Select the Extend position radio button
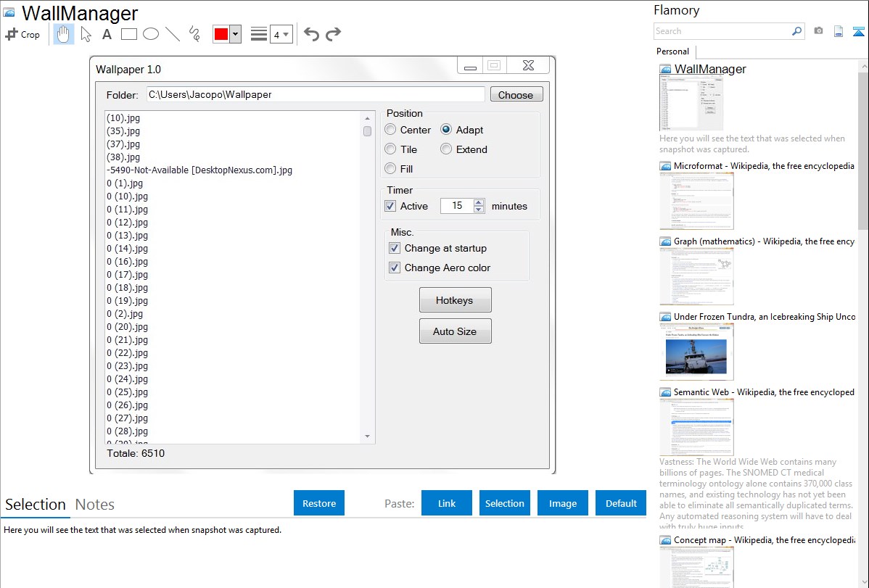The width and height of the screenshot is (869, 588). click(446, 149)
